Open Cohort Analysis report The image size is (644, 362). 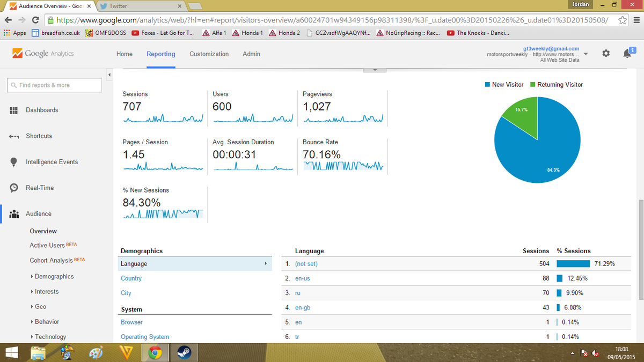tap(57, 260)
